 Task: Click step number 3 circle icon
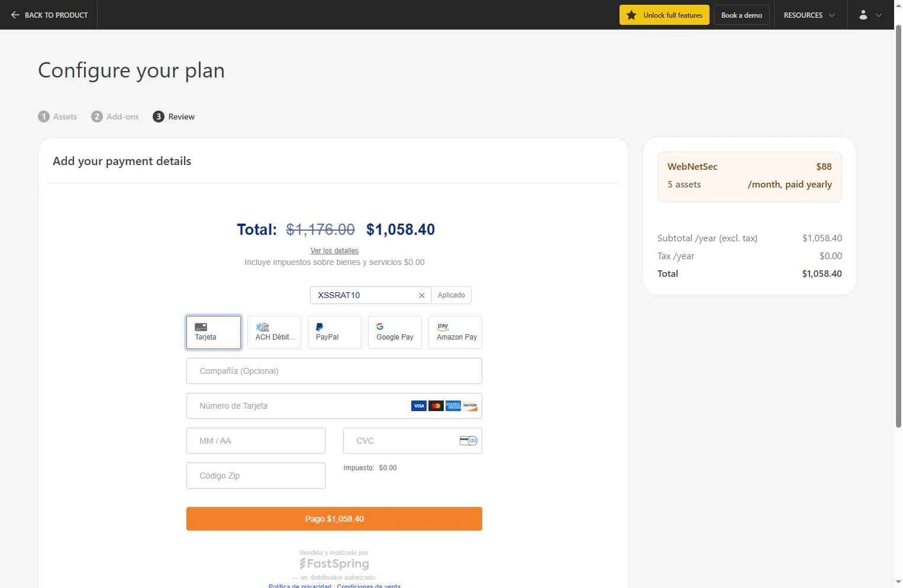tap(158, 117)
